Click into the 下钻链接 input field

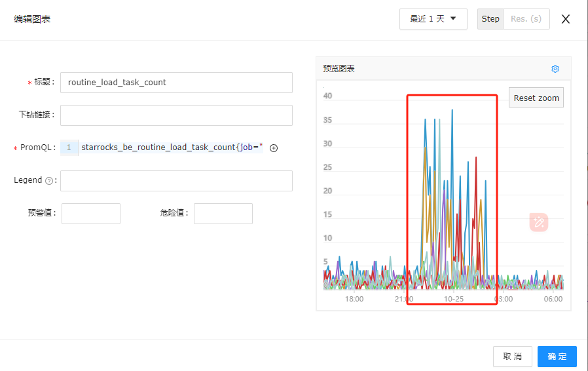pos(176,115)
